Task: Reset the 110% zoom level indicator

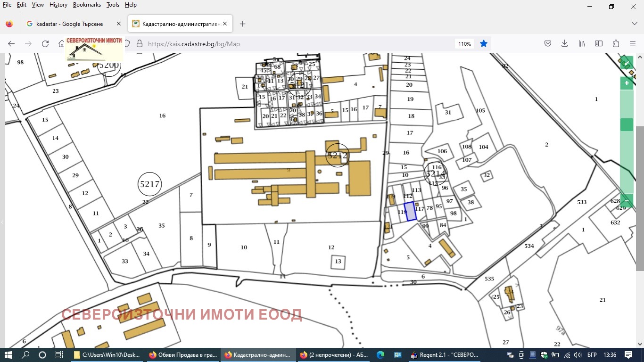Action: (464, 44)
